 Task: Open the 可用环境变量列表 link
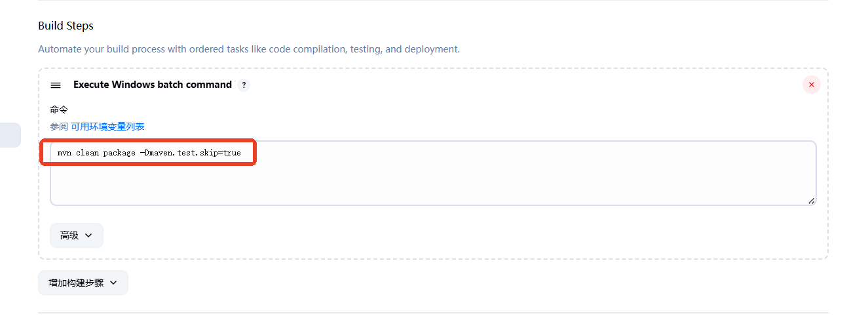(x=107, y=127)
